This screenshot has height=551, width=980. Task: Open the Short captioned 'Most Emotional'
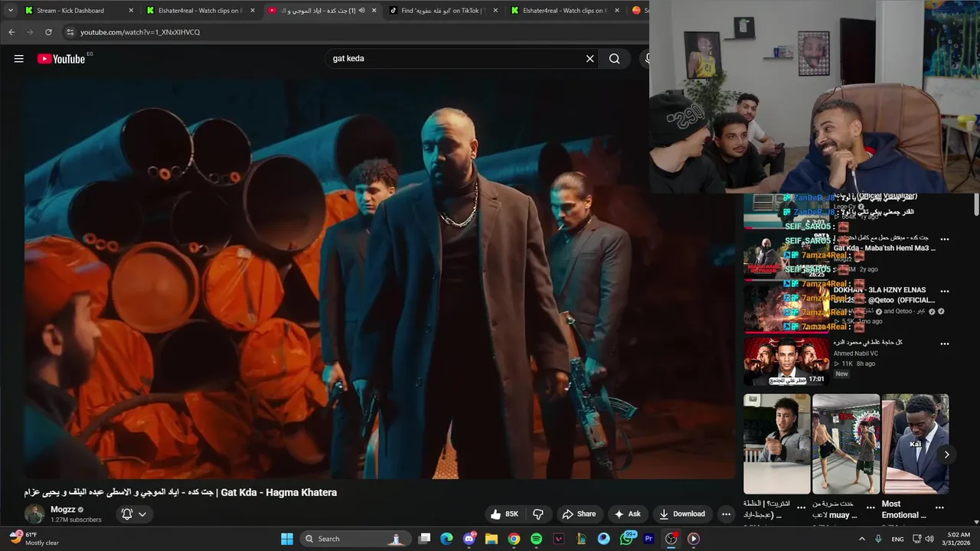click(915, 444)
